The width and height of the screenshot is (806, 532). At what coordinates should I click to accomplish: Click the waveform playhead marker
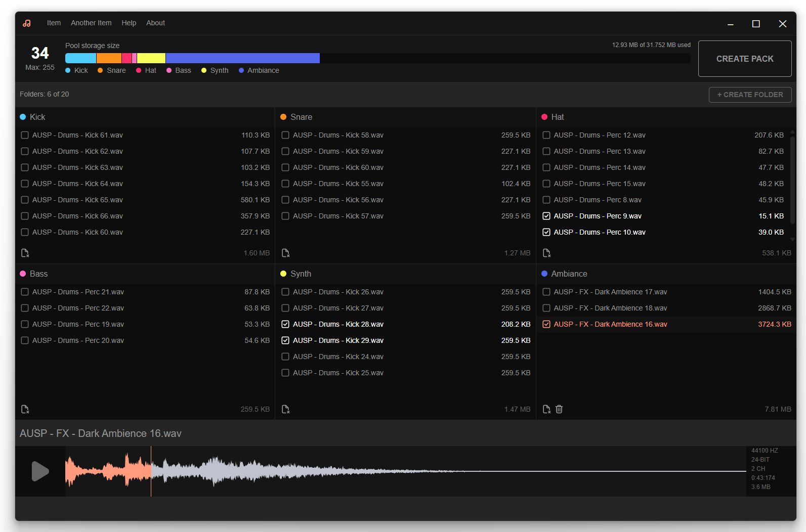[151, 471]
